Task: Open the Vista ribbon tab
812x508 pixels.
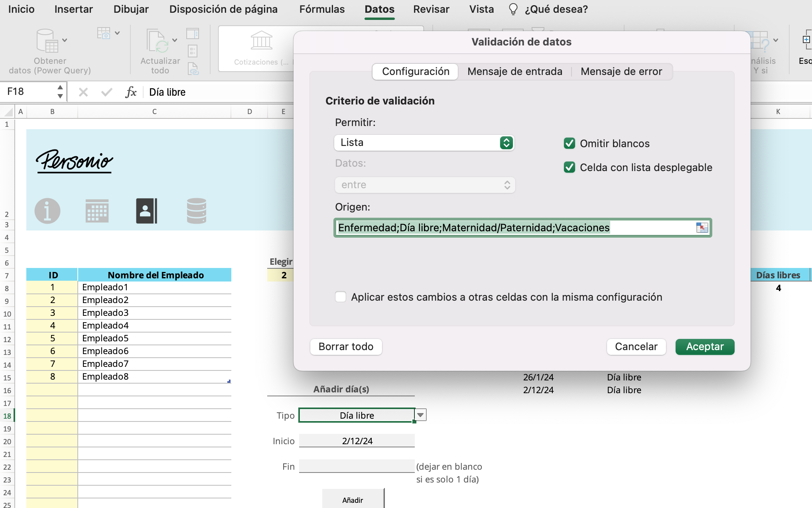Action: (x=482, y=9)
